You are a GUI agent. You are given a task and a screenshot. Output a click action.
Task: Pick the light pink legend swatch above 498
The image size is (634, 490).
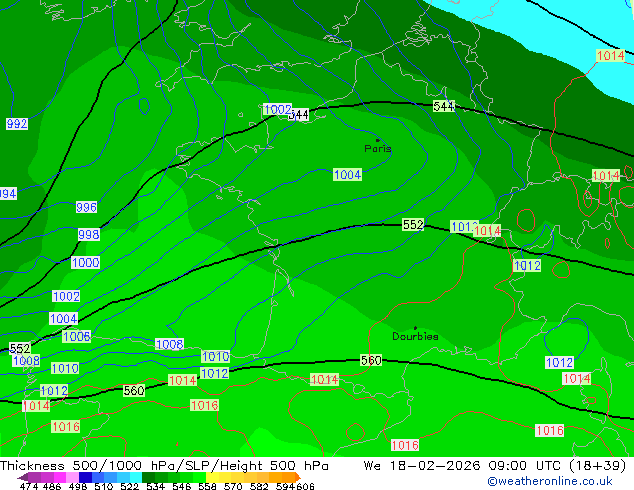(x=72, y=477)
